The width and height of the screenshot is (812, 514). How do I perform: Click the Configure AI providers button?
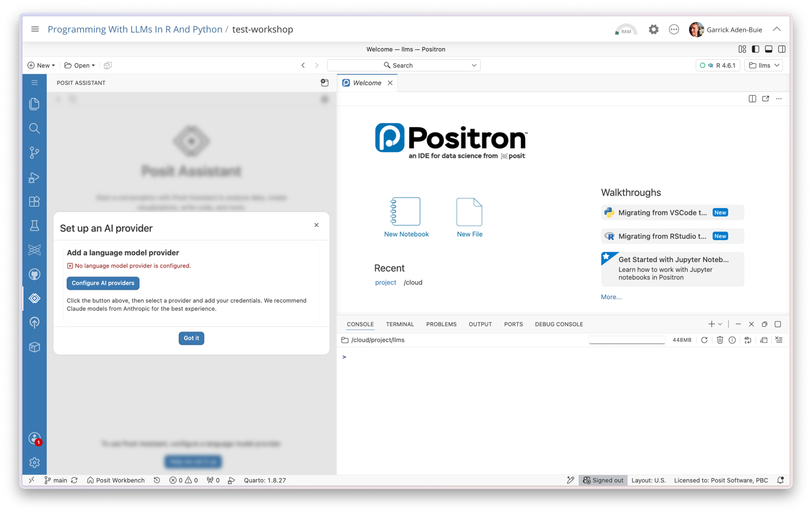pos(103,283)
